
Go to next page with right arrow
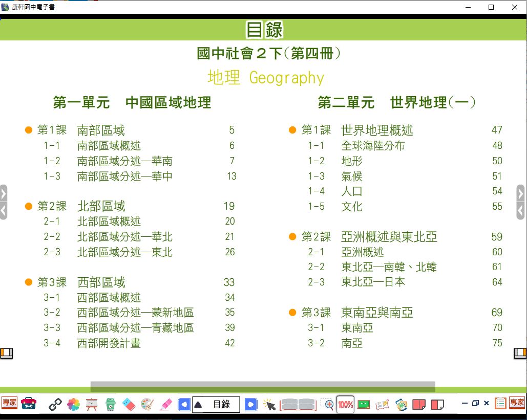point(250,404)
